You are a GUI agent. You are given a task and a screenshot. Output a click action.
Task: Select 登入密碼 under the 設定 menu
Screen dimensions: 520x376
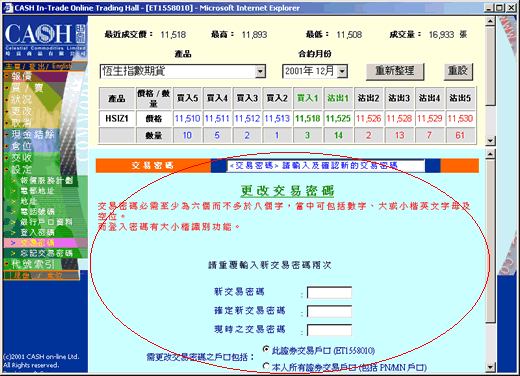[37, 232]
